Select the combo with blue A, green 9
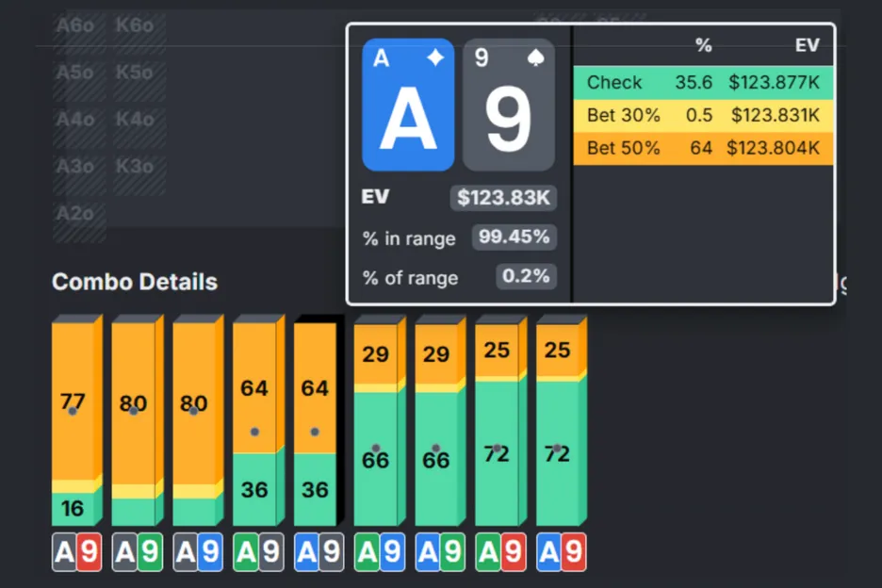Viewport: 882px width, 588px height. point(439,552)
